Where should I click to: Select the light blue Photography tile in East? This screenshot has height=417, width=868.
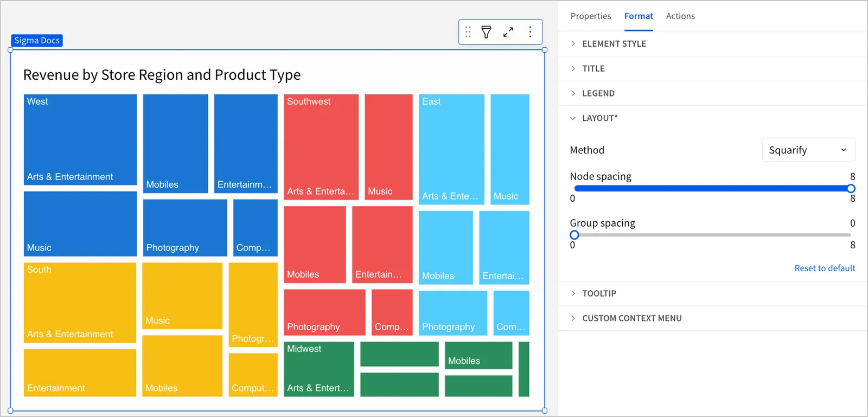(453, 313)
